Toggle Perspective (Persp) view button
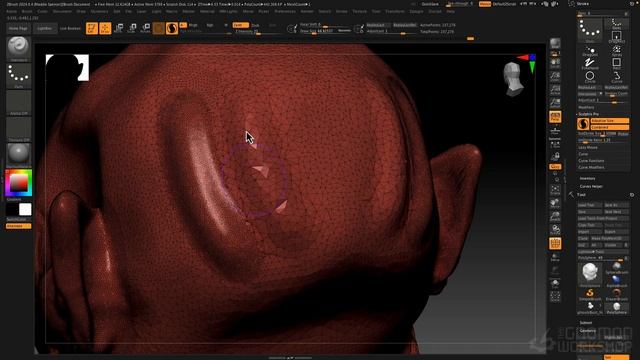Screen dimensions: 640x360 [x=555, y=117]
